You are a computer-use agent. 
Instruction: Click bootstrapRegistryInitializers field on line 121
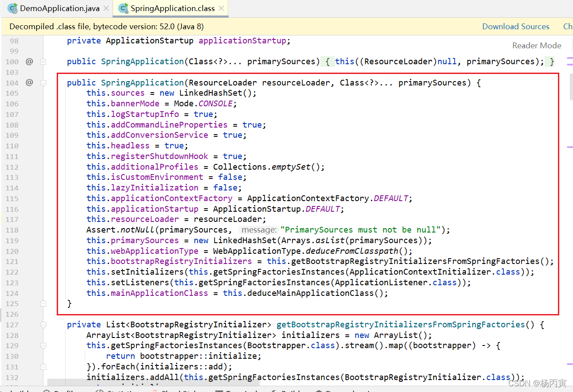(x=181, y=261)
